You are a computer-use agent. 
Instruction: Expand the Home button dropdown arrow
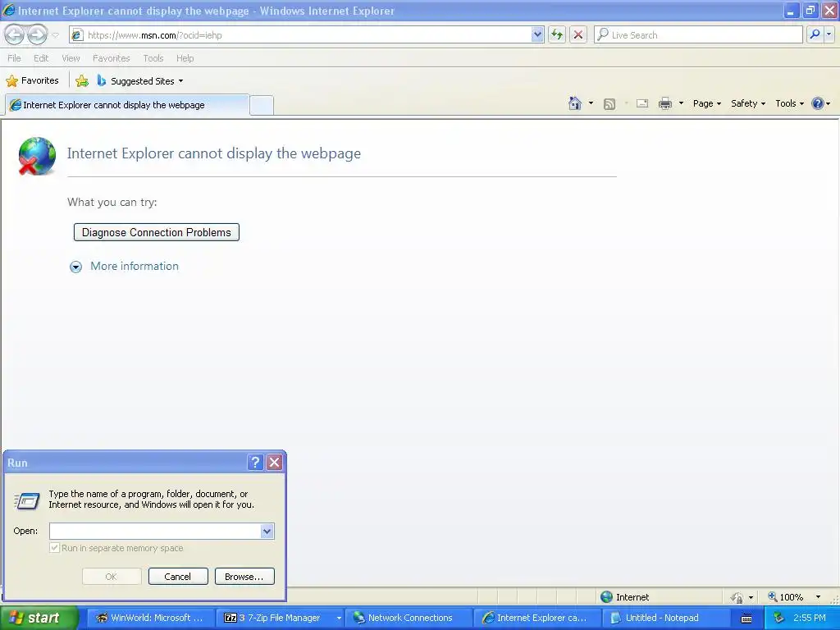pyautogui.click(x=591, y=103)
